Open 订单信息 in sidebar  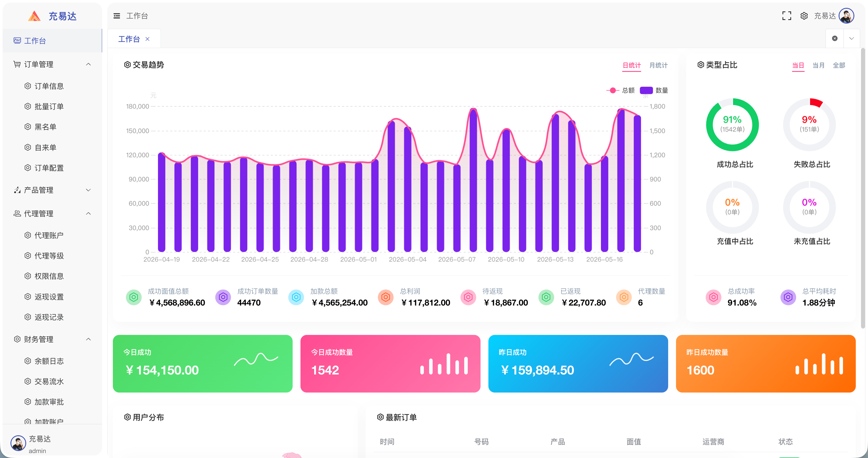coord(49,86)
